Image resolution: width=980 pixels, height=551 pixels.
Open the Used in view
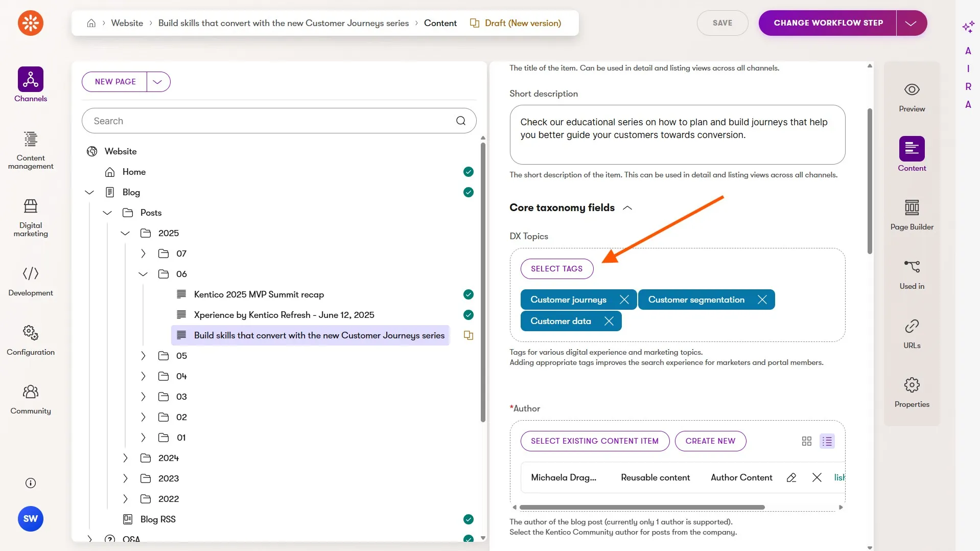pyautogui.click(x=912, y=274)
